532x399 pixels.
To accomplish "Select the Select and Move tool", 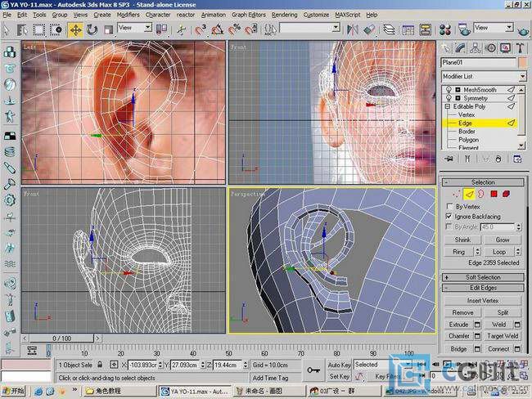I will pos(75,29).
